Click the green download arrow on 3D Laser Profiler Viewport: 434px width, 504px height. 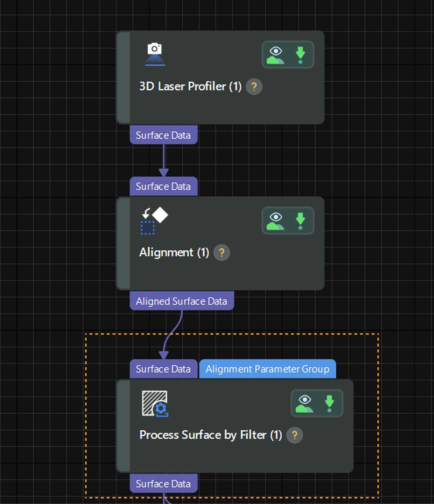301,52
